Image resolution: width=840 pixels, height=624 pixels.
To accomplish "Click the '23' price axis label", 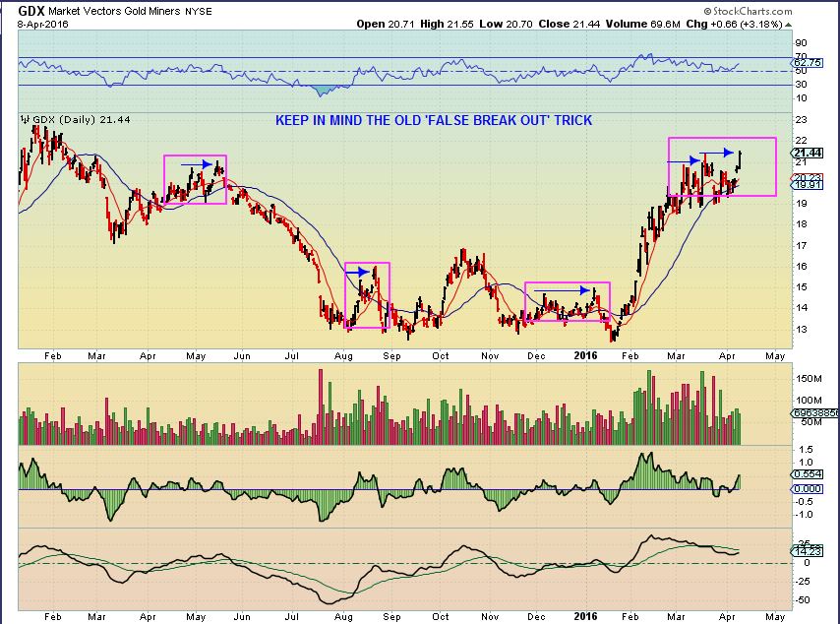I will pyautogui.click(x=802, y=120).
